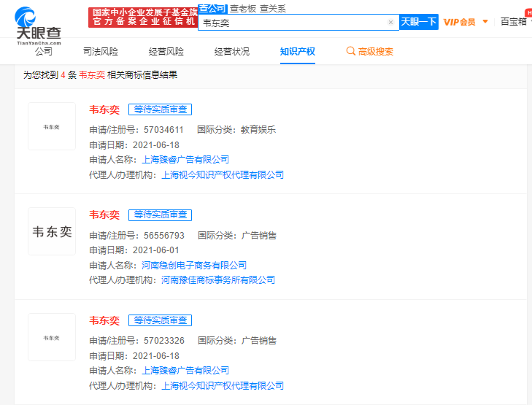Open trademark thumbnail for application 56556793
This screenshot has width=532, height=405.
tap(52, 231)
